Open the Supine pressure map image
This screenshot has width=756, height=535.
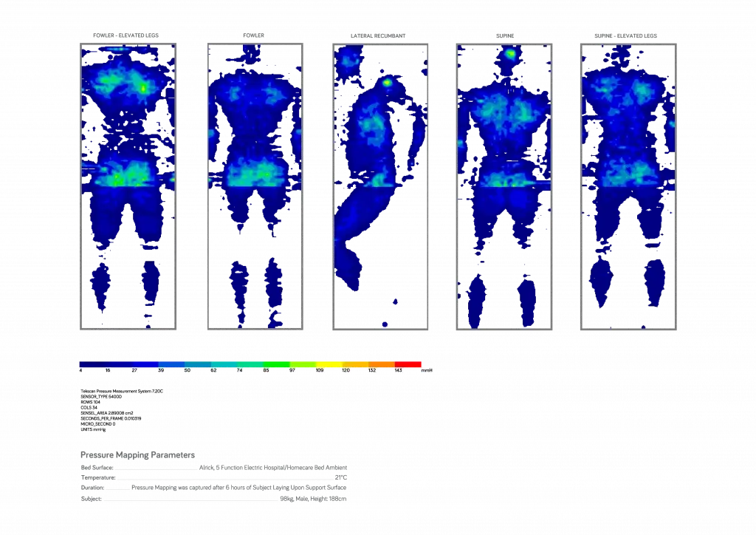click(504, 187)
